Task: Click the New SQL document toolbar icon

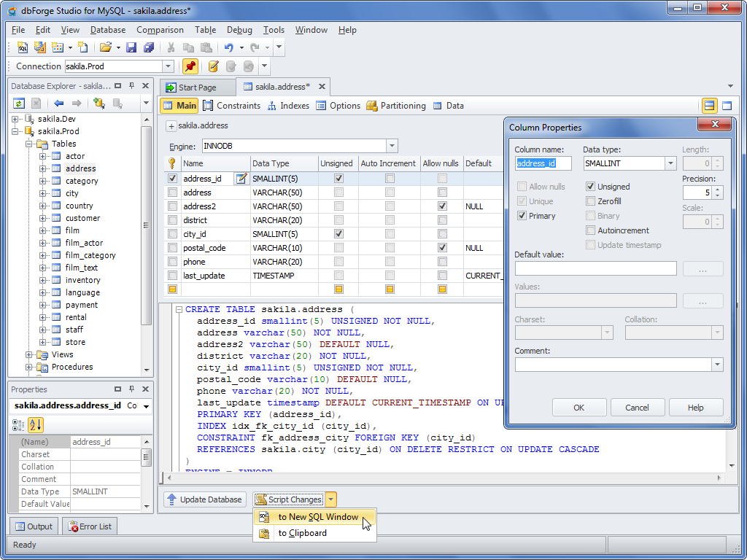Action: 23,47
